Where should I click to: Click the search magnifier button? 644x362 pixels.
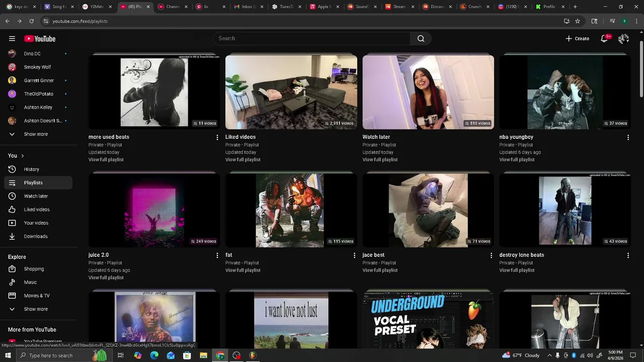421,39
